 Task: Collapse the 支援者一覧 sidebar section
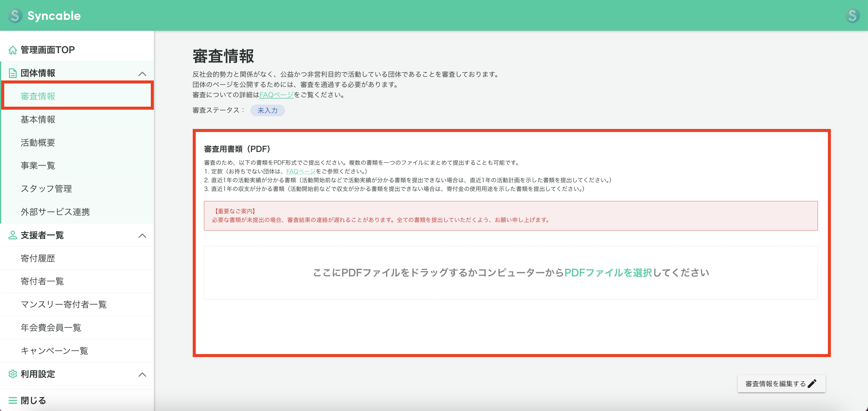coord(143,235)
